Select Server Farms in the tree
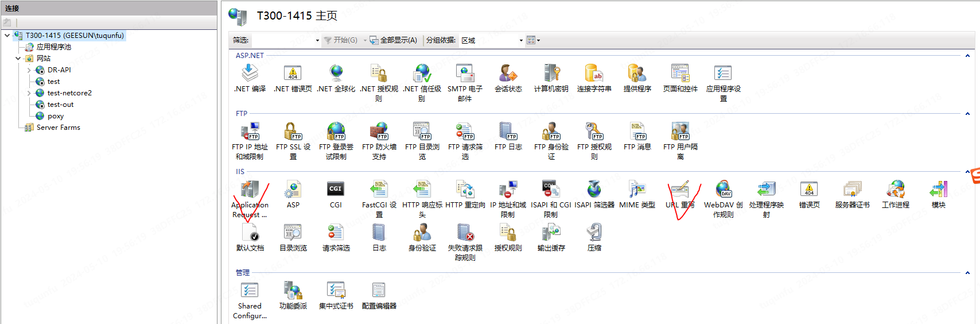Image resolution: width=980 pixels, height=324 pixels. [58, 128]
